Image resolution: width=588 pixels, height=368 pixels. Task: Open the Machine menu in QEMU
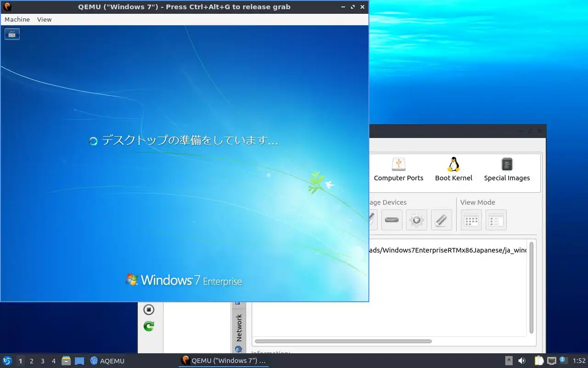tap(17, 19)
